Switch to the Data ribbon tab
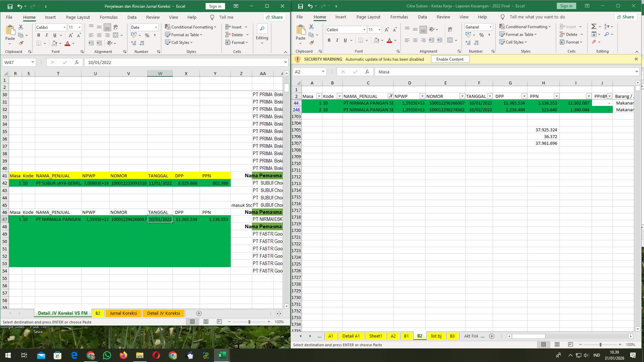Screen dimensions: 644x362 (132, 17)
